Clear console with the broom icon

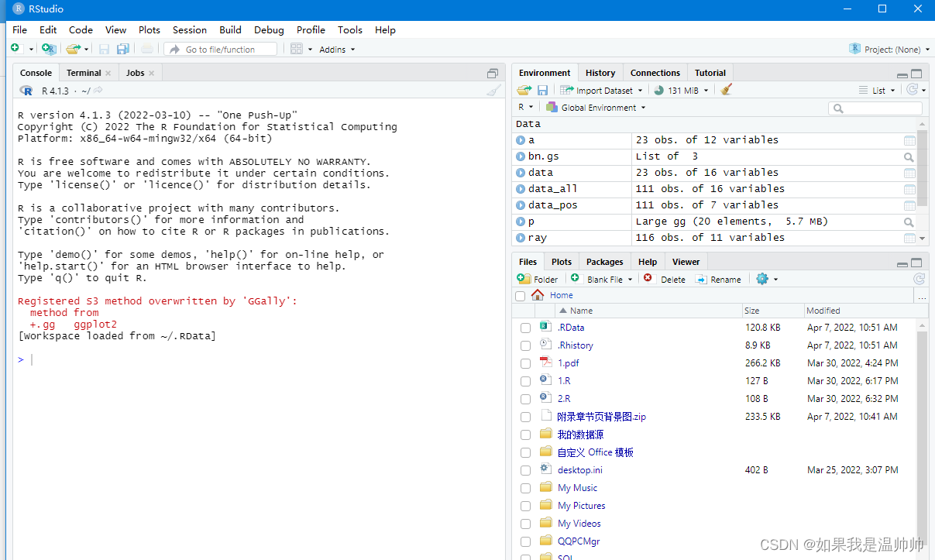click(x=493, y=91)
